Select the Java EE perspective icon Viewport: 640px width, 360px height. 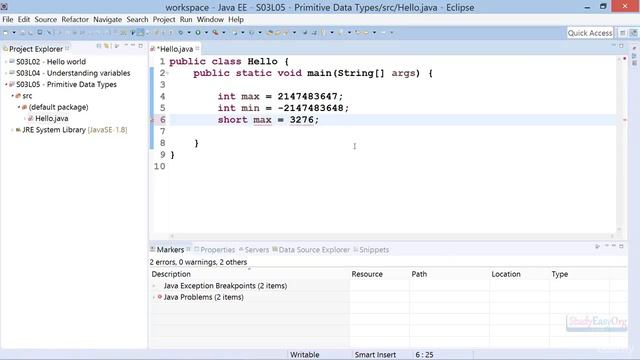[x=633, y=33]
